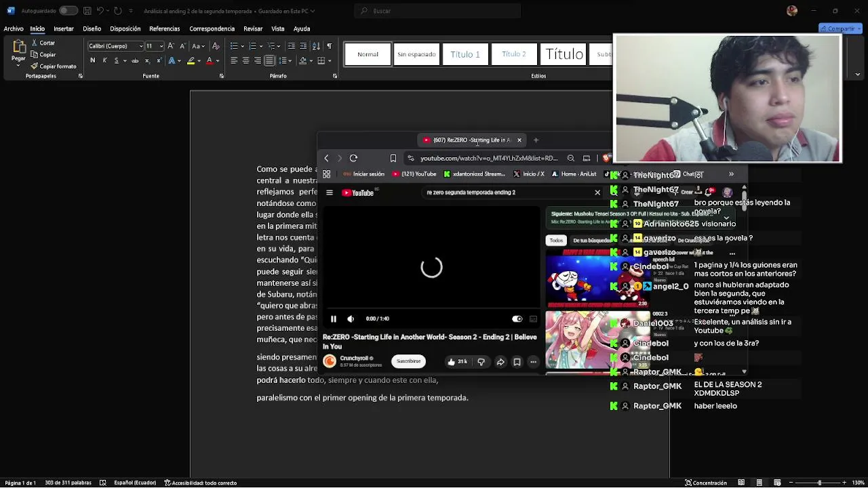
Task: Click the bookmark icon beside address bar
Action: click(x=393, y=158)
